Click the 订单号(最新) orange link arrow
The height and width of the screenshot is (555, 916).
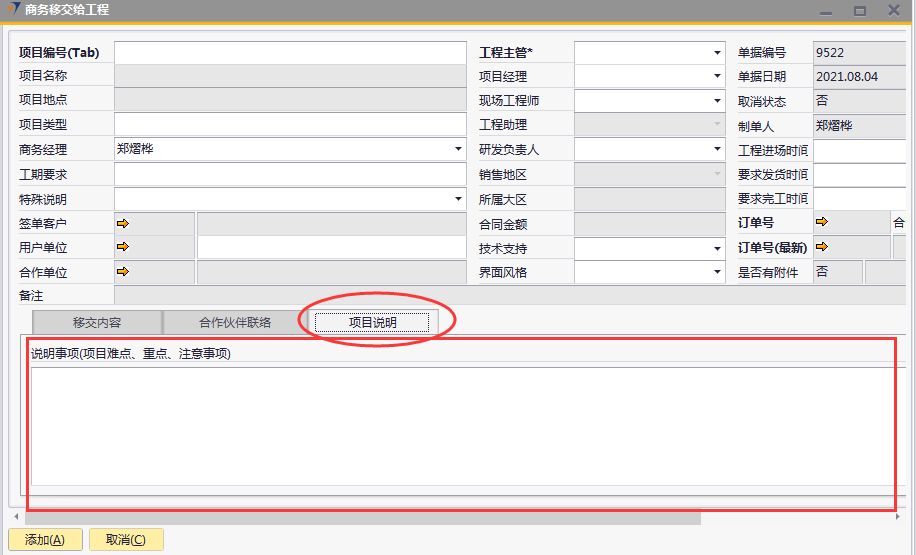click(822, 247)
